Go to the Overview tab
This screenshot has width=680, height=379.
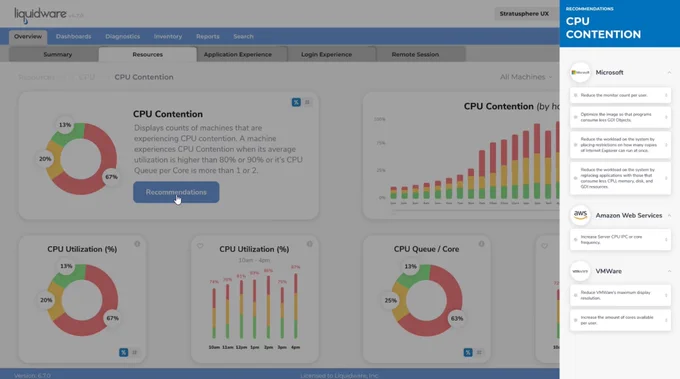tap(28, 36)
